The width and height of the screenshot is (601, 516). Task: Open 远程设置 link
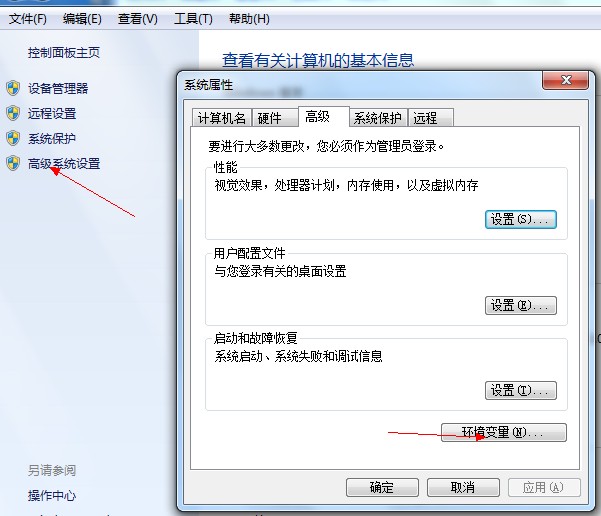[52, 113]
